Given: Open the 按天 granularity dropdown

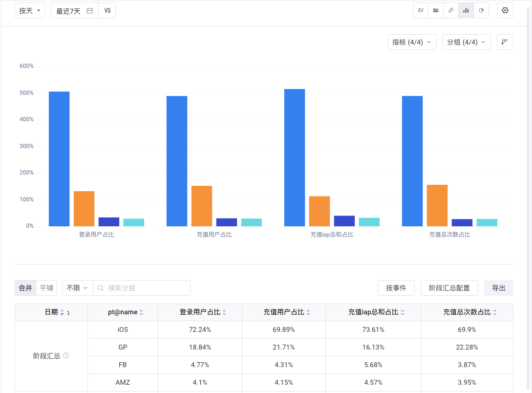Looking at the screenshot, I should [x=30, y=11].
